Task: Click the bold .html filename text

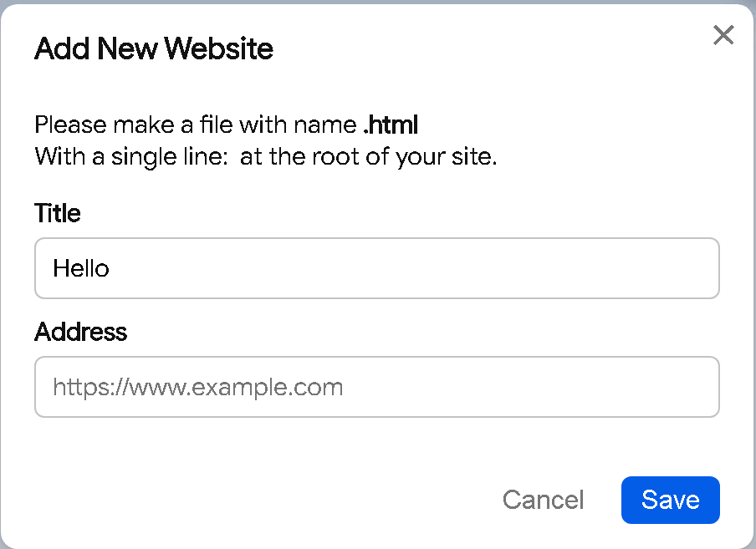Action: click(x=391, y=125)
